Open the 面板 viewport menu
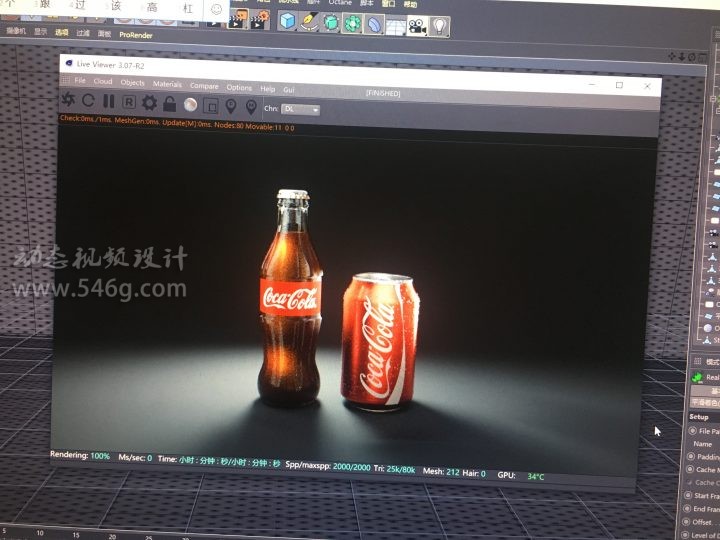 click(x=104, y=34)
